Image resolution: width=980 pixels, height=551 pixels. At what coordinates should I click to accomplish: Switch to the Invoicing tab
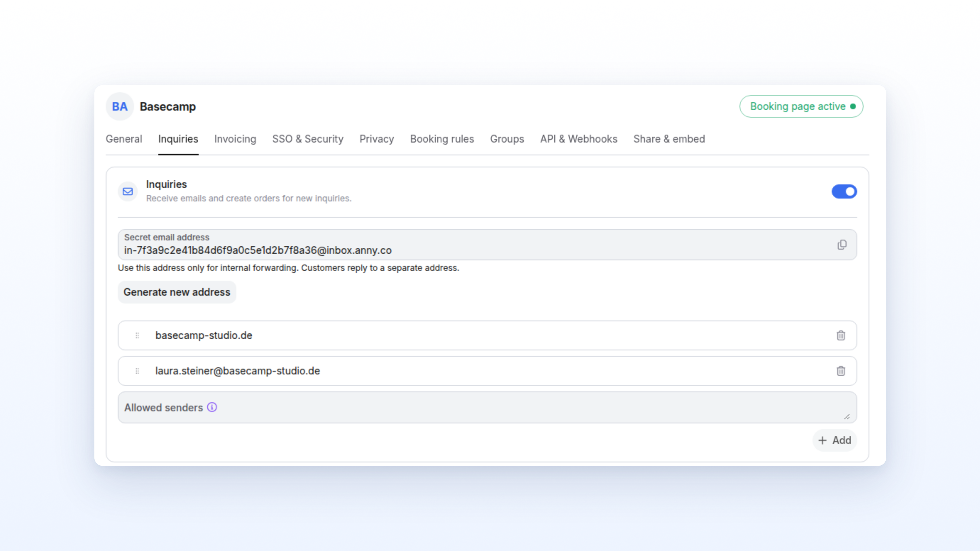click(235, 139)
